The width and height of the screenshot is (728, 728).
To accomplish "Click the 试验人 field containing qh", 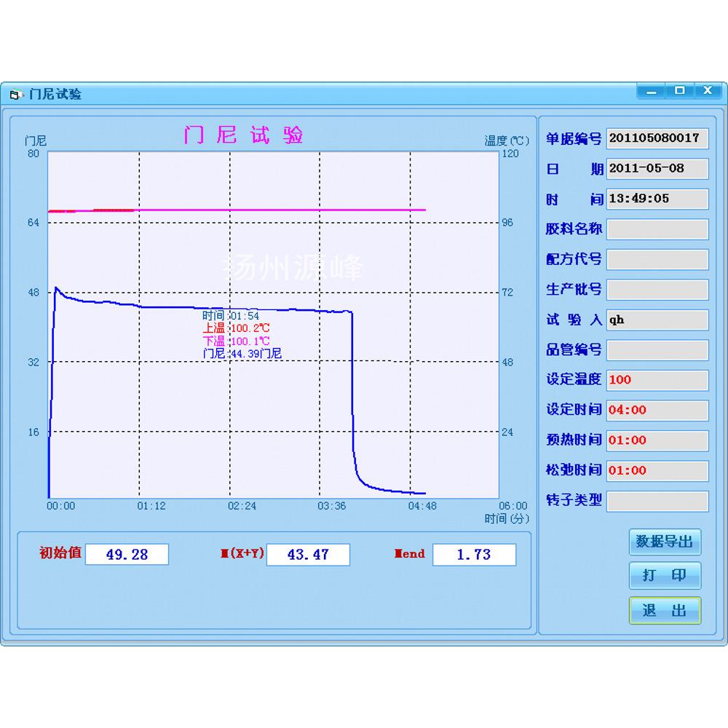I will [x=657, y=320].
